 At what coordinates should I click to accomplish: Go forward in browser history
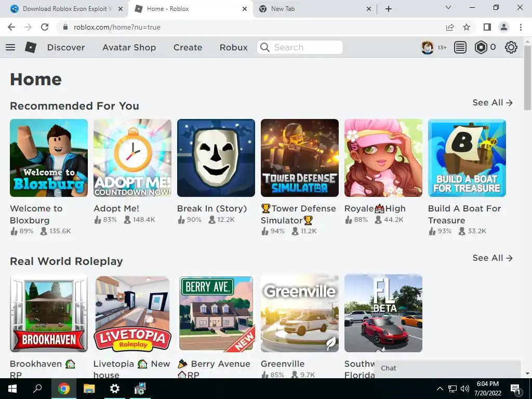point(28,27)
